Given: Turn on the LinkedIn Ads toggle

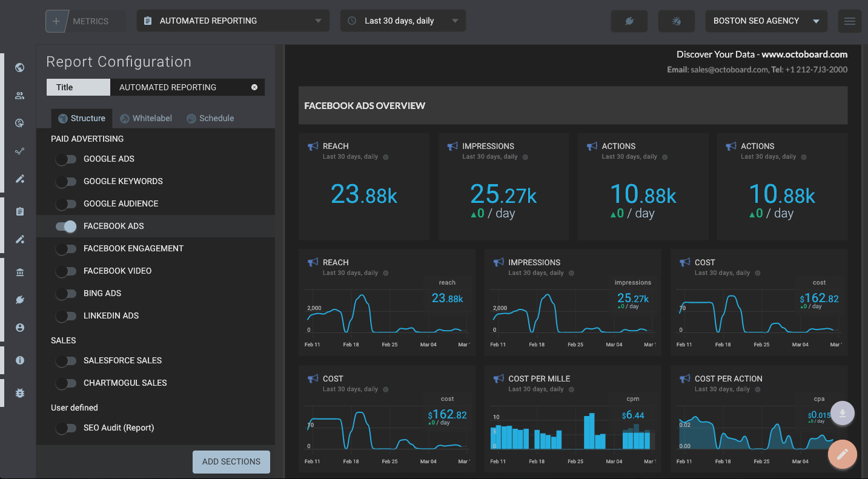Looking at the screenshot, I should [x=66, y=316].
